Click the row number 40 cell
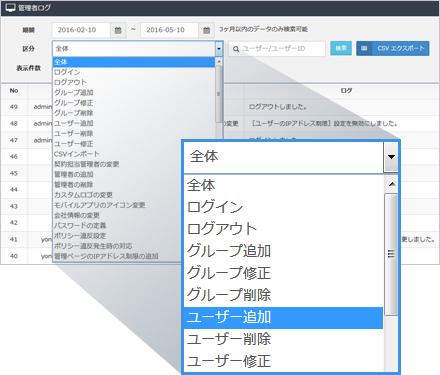Screen dimensions: 440x375 (x=14, y=256)
